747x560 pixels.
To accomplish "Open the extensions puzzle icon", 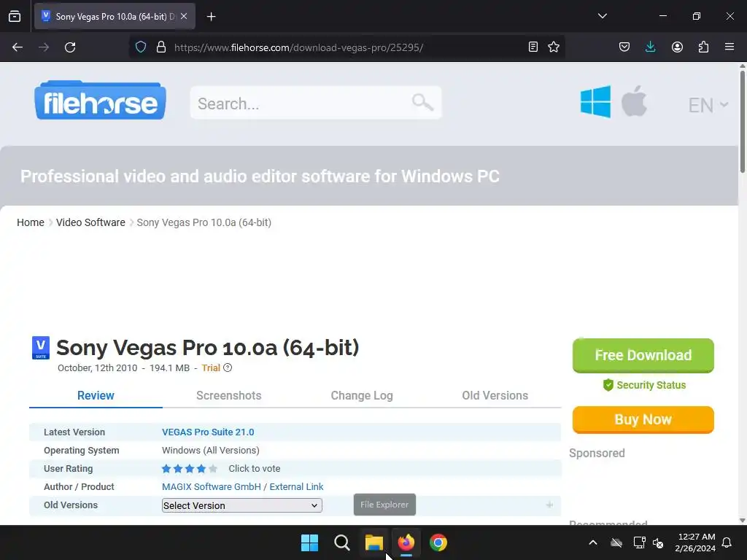I will 703,47.
